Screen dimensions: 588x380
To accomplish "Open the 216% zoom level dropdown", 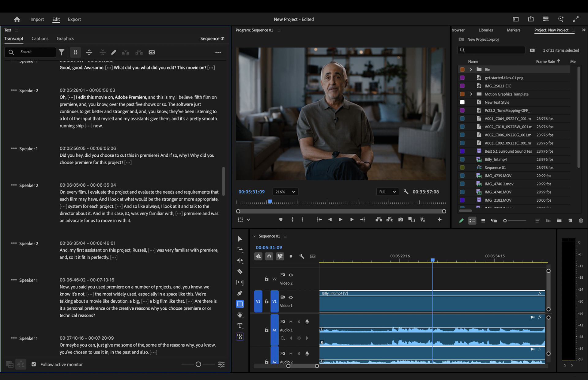I will tap(285, 192).
